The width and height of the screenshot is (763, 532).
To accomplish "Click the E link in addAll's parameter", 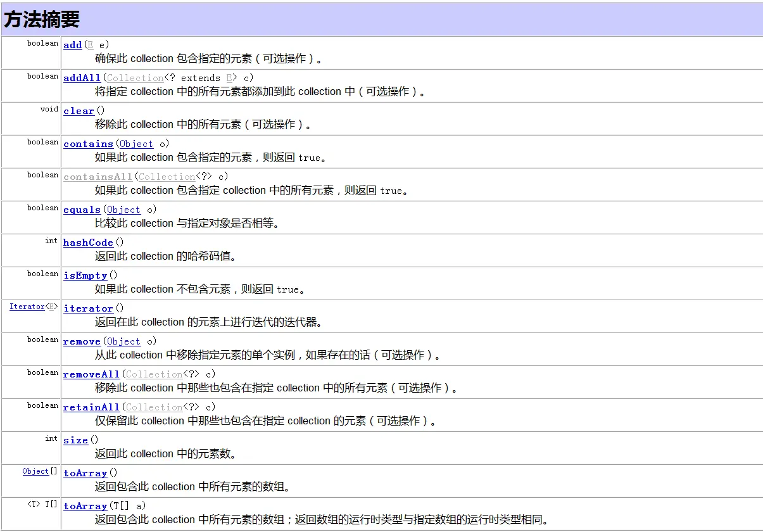I will [229, 78].
